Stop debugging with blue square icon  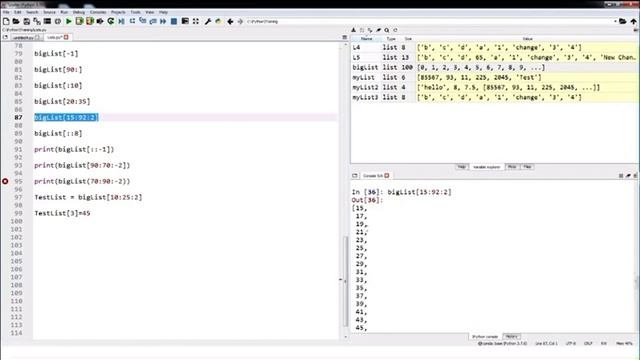[174, 21]
